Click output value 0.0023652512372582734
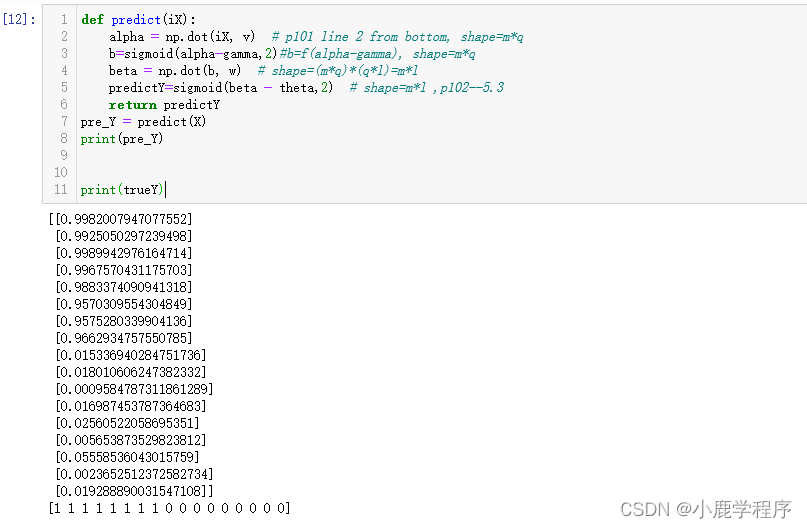This screenshot has height=528, width=807. [x=134, y=474]
